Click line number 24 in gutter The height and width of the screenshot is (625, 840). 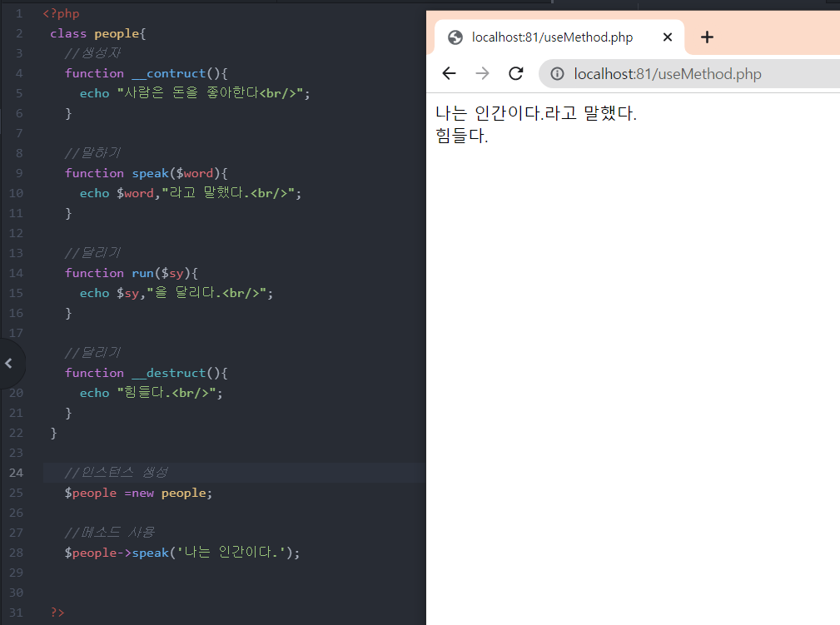[x=16, y=473]
